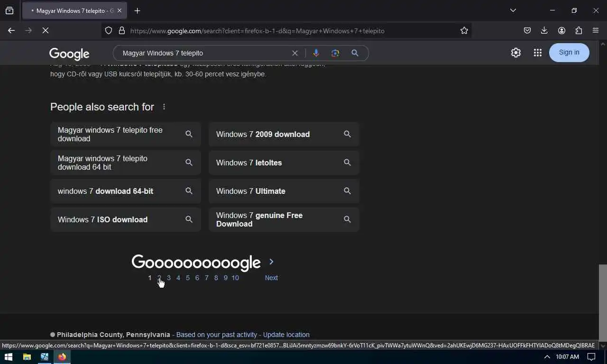Go to results page 3
Viewport: 607px width, 364px height.
tap(168, 278)
